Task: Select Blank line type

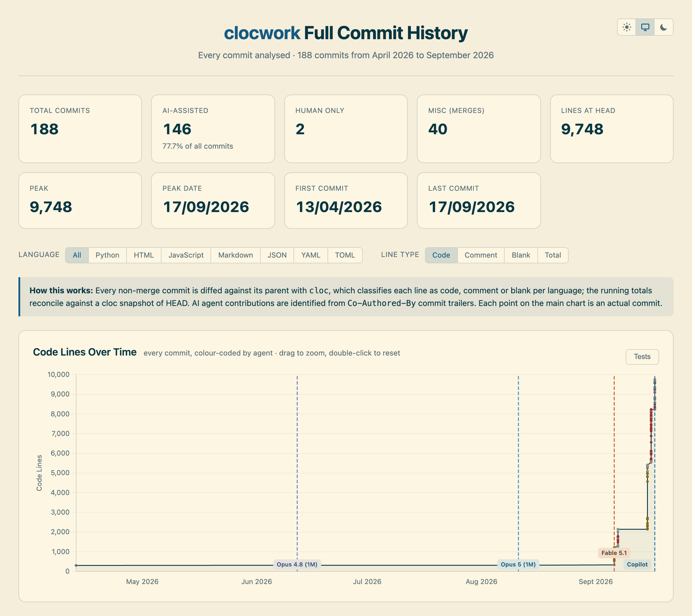Action: click(x=521, y=255)
